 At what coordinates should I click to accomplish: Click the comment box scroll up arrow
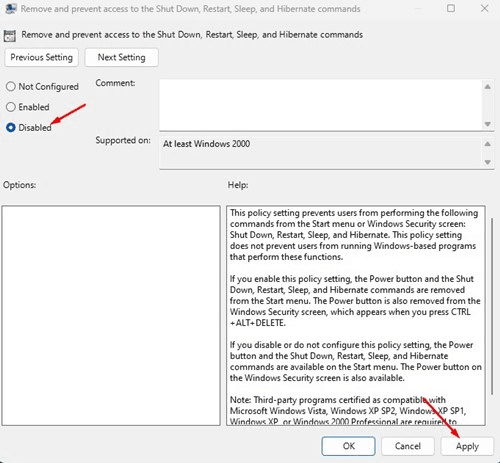(x=487, y=87)
